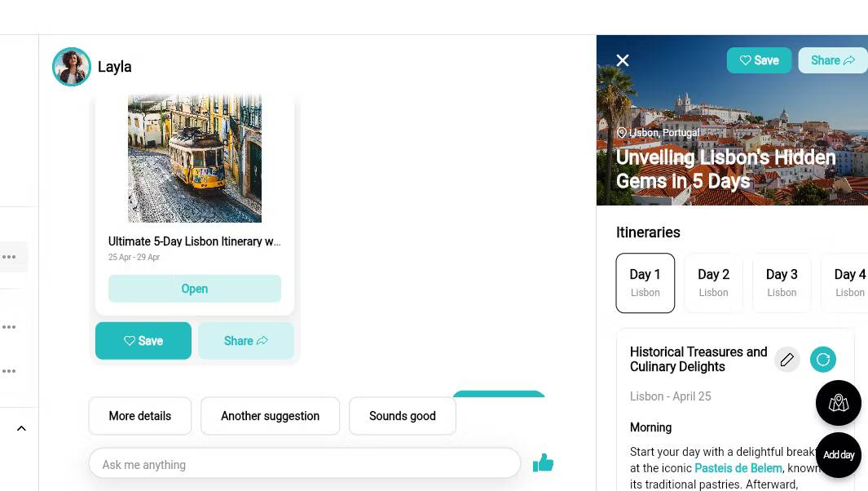Open the edit pencil icon for Historical Treasures
Image resolution: width=868 pixels, height=491 pixels.
(x=787, y=359)
